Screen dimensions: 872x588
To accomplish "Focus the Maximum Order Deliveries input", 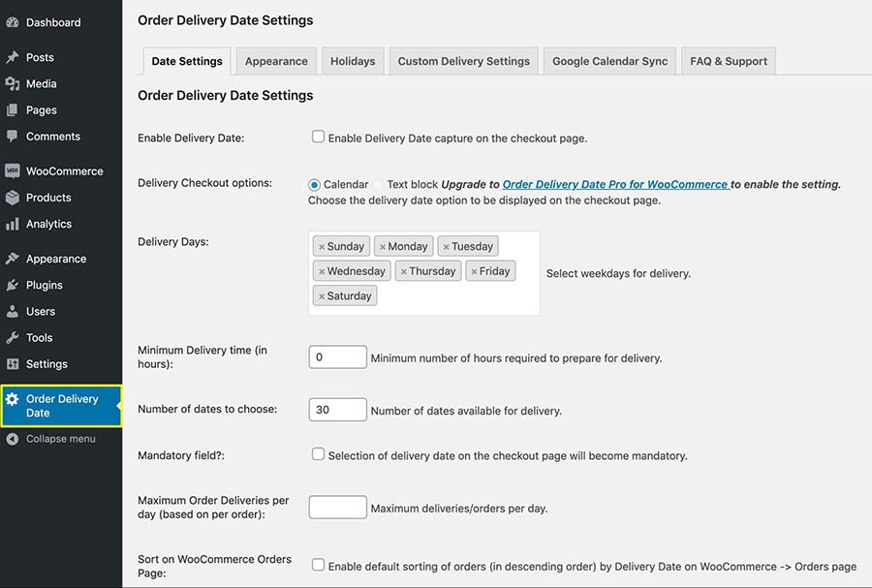I will (337, 508).
